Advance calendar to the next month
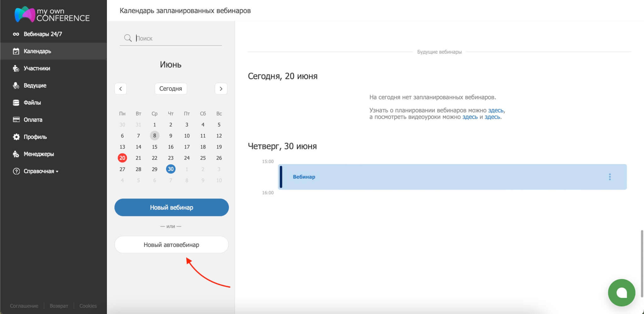The height and width of the screenshot is (314, 644). (x=221, y=88)
